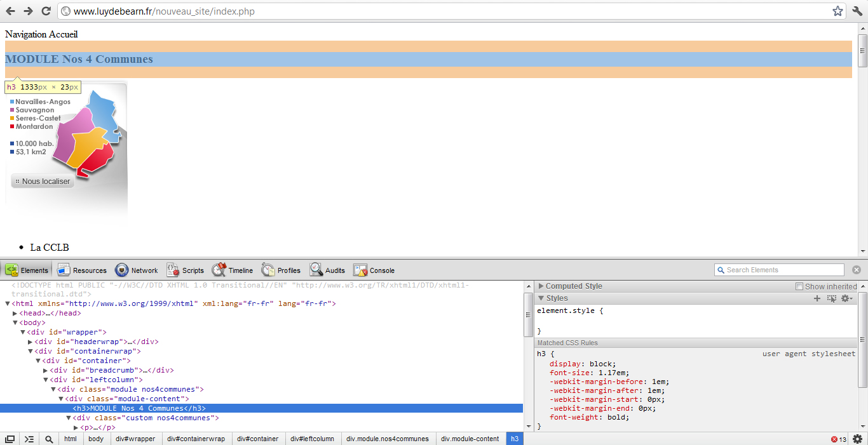Screen dimensions: 868x445
Task: Switch to the Audits panel
Action: [327, 270]
